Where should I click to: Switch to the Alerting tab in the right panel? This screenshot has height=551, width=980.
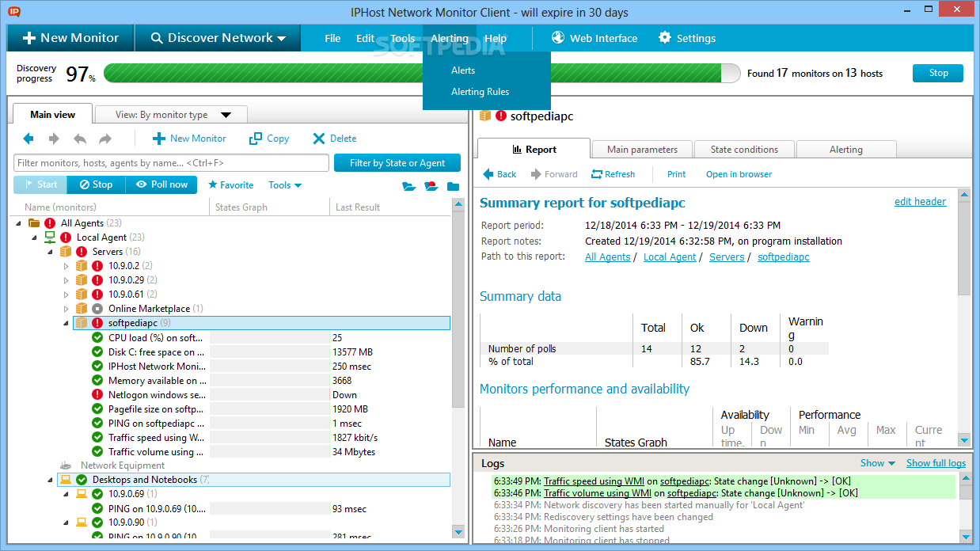(x=846, y=149)
